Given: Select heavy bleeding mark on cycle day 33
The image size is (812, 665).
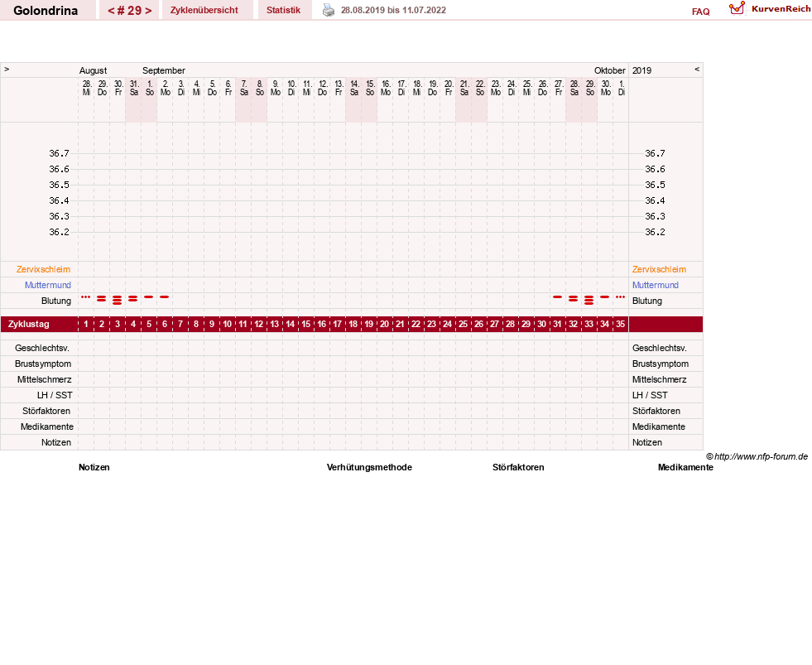Looking at the screenshot, I should [x=589, y=300].
